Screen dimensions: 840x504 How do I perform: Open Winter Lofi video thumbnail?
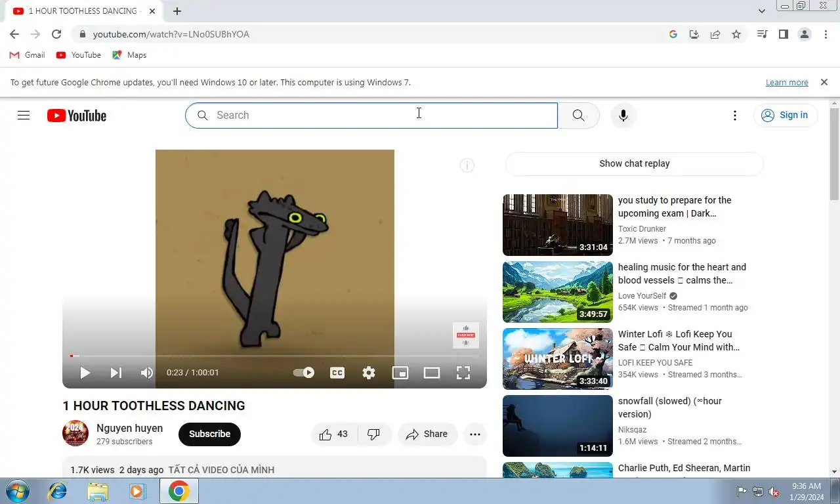[x=558, y=359]
